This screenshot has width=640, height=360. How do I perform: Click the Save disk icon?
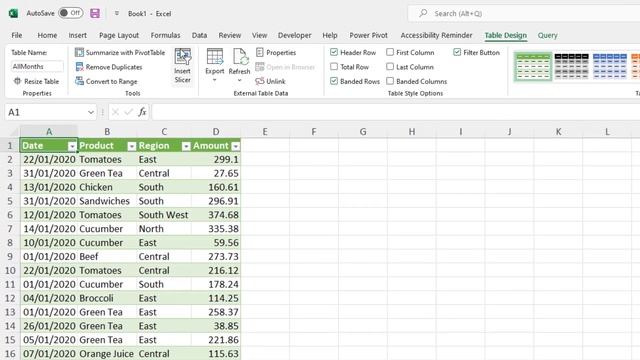coord(95,13)
